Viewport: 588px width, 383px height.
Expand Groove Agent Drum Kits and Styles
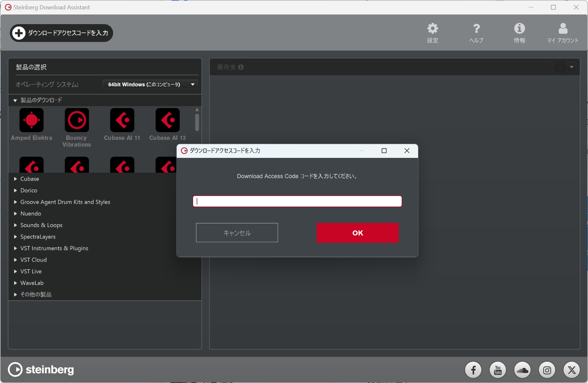coord(15,202)
